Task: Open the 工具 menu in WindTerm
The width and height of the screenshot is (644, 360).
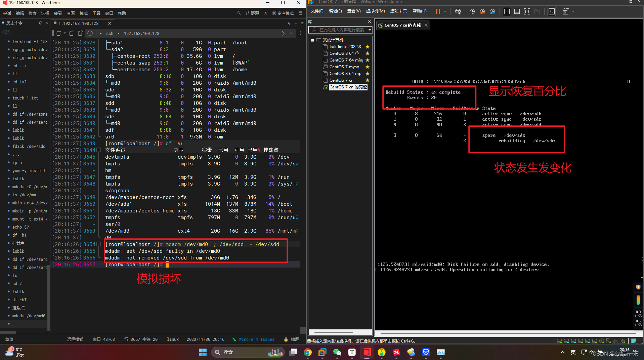Action: (96, 13)
